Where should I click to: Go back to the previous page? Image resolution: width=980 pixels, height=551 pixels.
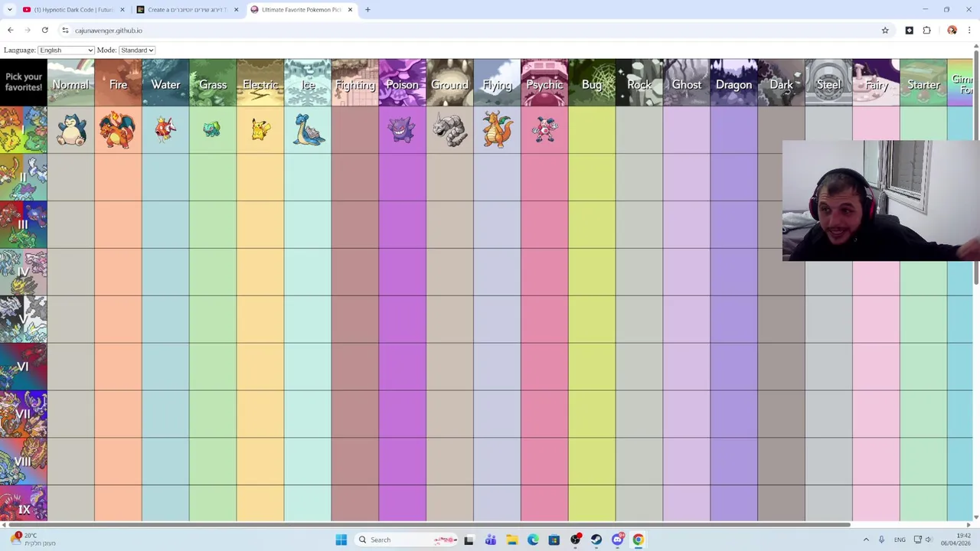tap(10, 30)
